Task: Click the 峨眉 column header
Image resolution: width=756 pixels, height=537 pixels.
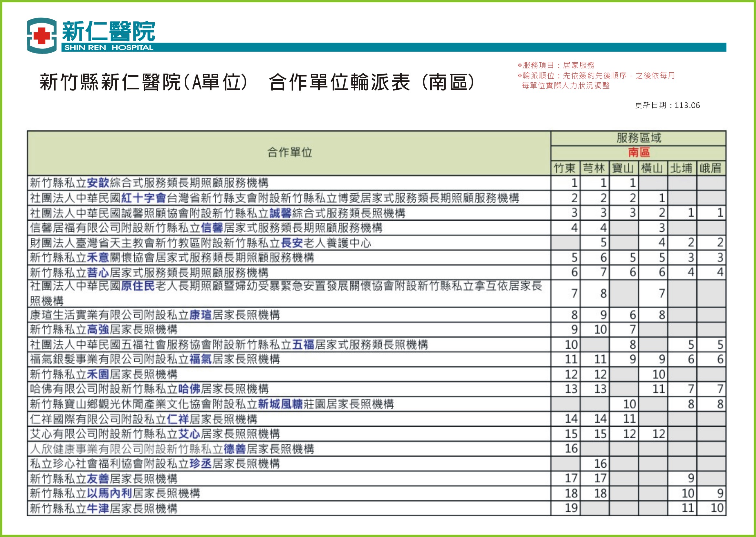Action: pyautogui.click(x=711, y=168)
